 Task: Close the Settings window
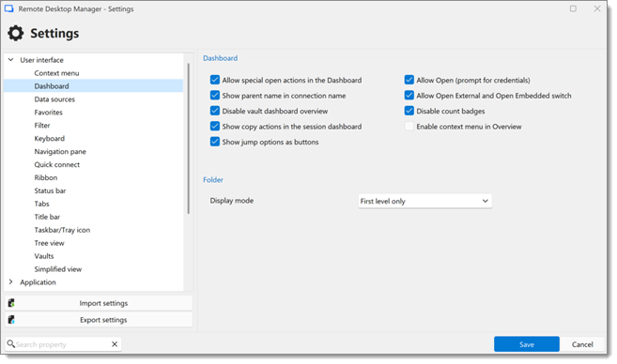[x=597, y=8]
